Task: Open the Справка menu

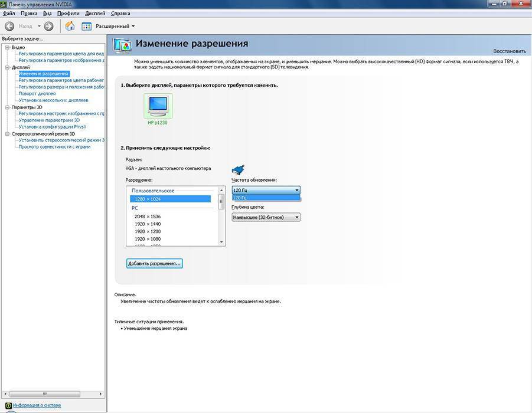Action: coord(120,13)
